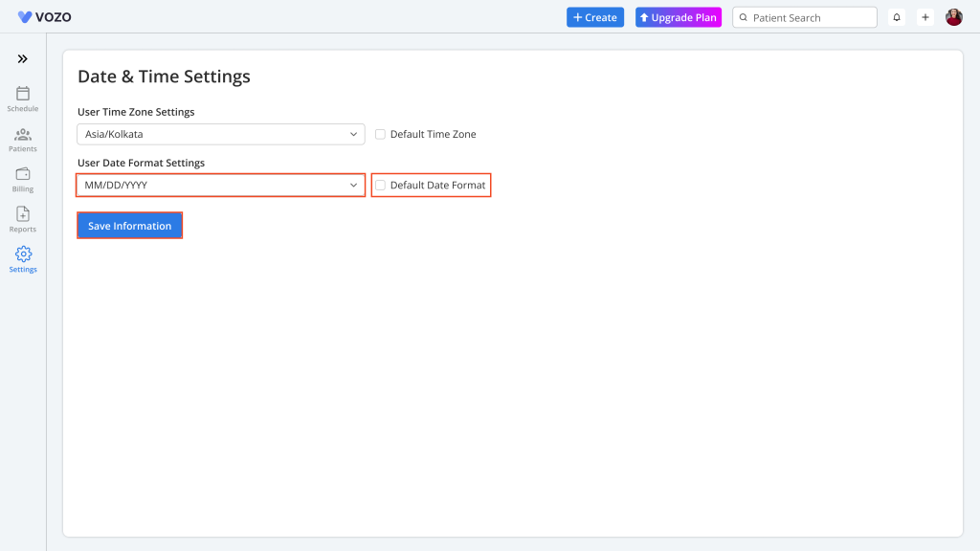The height and width of the screenshot is (551, 980).
Task: Select the Settings gear icon
Action: [23, 253]
